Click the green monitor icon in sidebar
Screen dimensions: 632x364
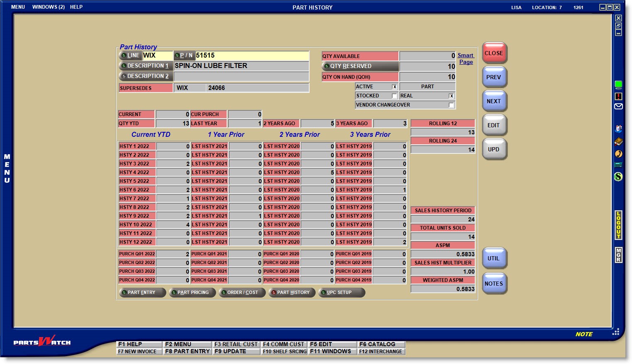[x=618, y=85]
